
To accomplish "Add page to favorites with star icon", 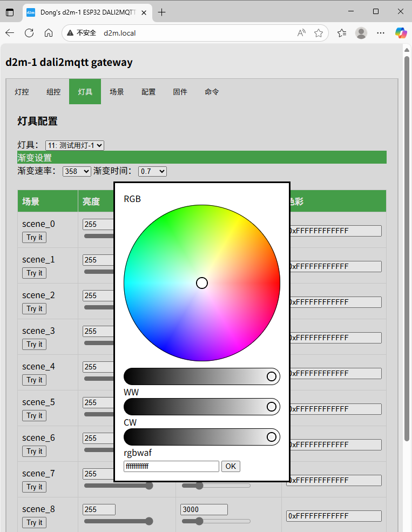I will click(x=319, y=33).
